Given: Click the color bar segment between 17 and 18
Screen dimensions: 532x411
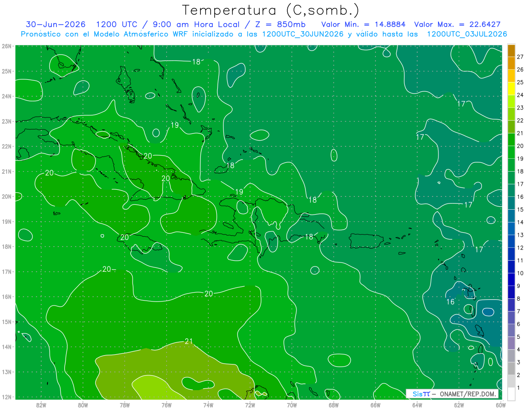Looking at the screenshot, I should tap(511, 177).
